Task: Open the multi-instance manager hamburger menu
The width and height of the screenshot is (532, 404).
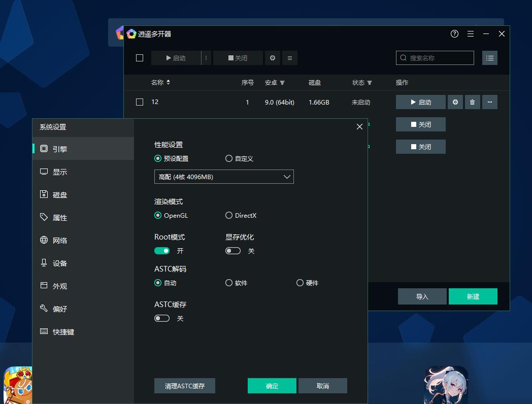Action: click(x=471, y=34)
